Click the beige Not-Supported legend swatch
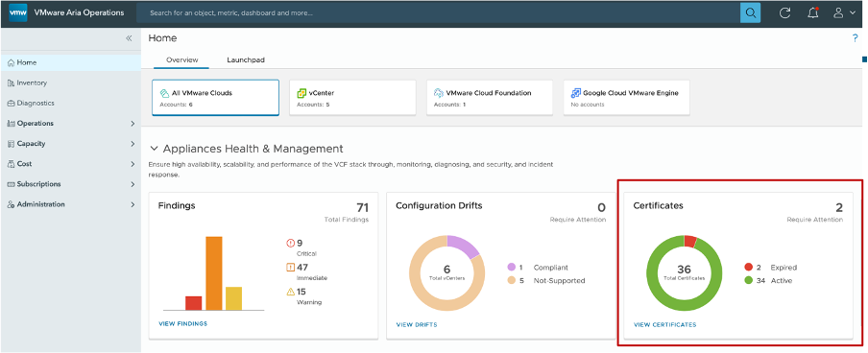 point(512,280)
